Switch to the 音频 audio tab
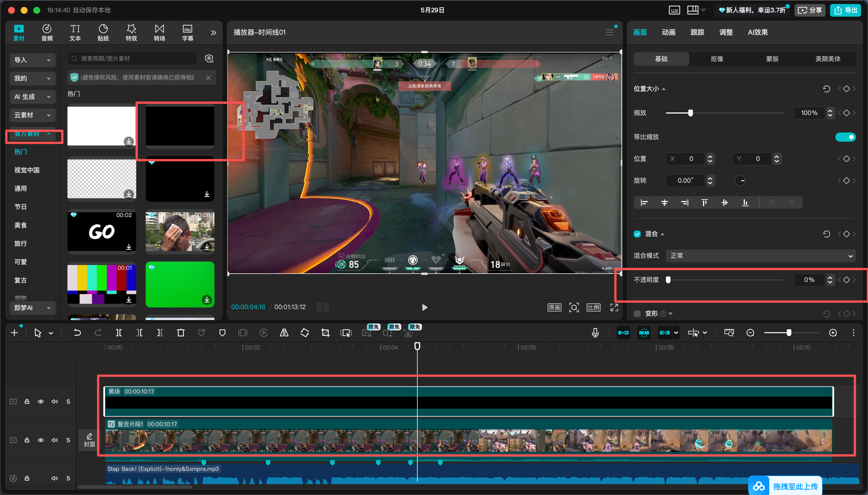The height and width of the screenshot is (495, 868). (47, 33)
